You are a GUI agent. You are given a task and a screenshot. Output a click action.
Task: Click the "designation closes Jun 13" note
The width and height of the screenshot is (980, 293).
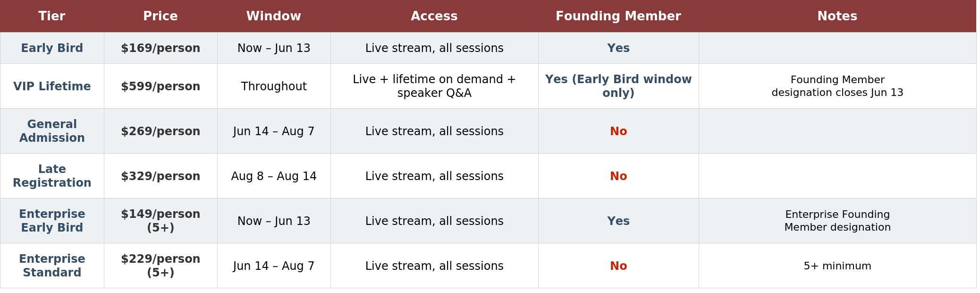tap(837, 93)
